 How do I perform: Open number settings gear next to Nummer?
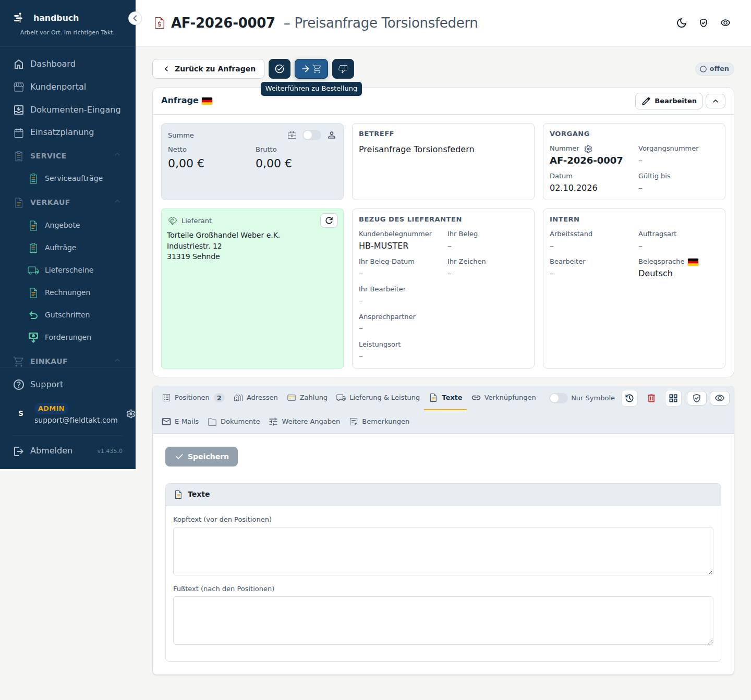[588, 149]
